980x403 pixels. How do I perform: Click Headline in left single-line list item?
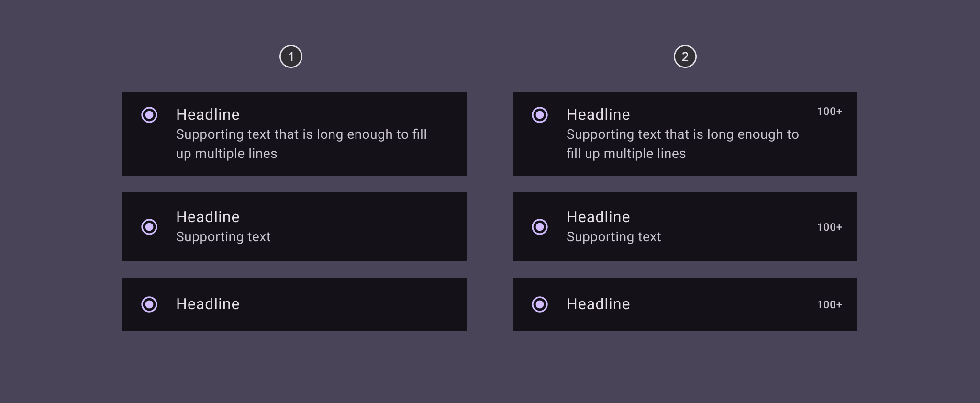(208, 304)
